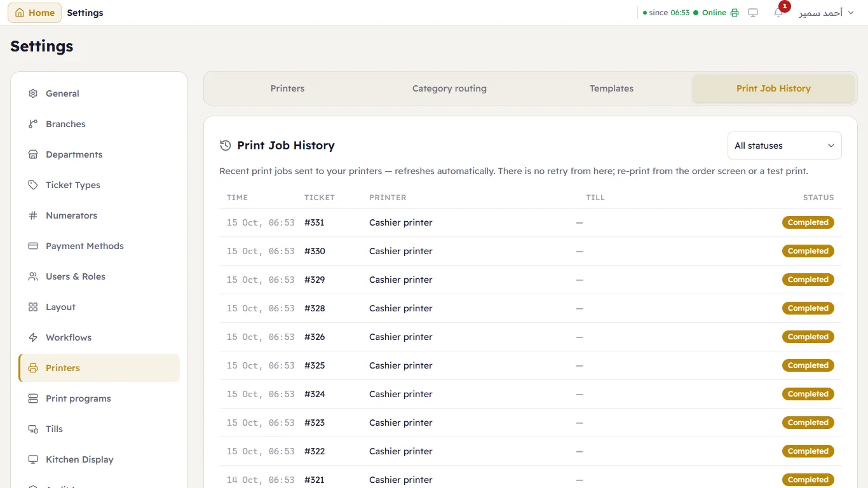Click ticket number #323

tap(315, 423)
